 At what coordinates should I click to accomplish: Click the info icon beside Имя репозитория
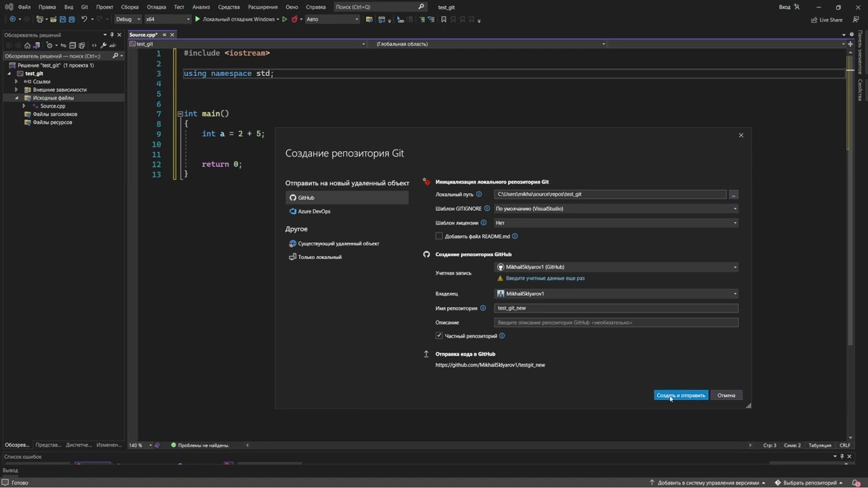point(483,308)
